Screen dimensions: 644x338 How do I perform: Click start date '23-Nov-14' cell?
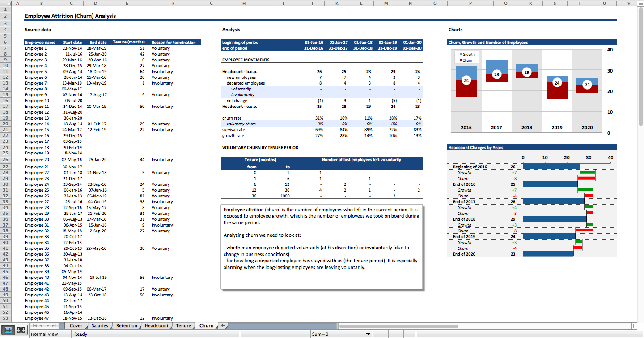pos(72,48)
